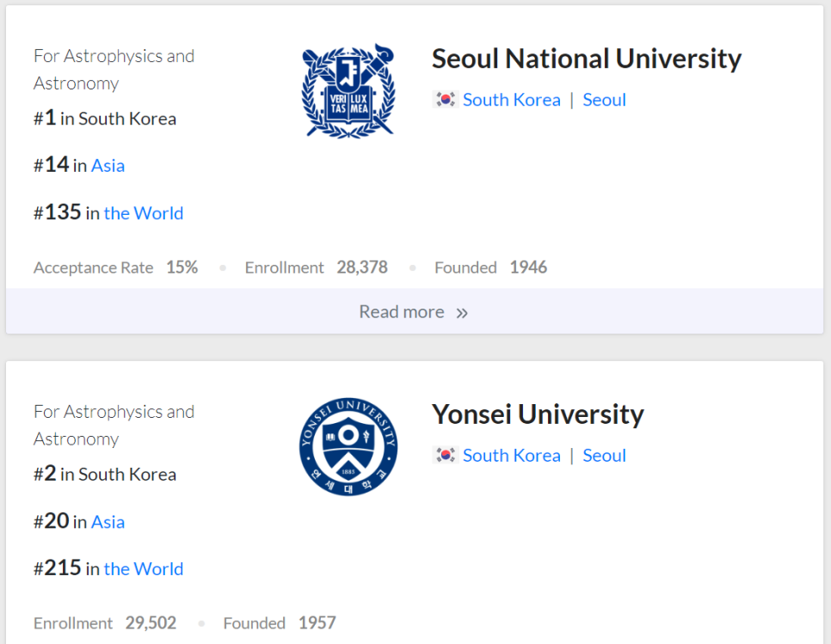Select 'For Astrophysics and Astronomy' on Seoul National card
This screenshot has width=831, height=644.
(x=114, y=70)
